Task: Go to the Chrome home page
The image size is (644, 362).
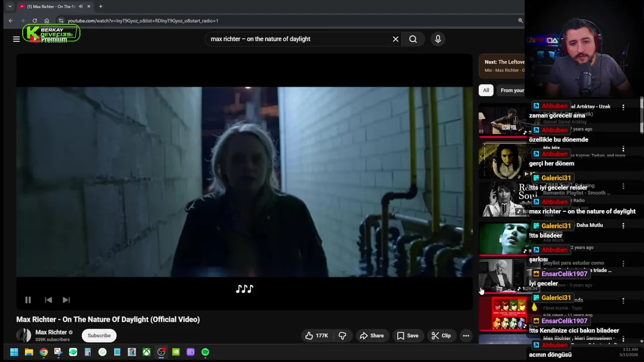Action: [47, 21]
